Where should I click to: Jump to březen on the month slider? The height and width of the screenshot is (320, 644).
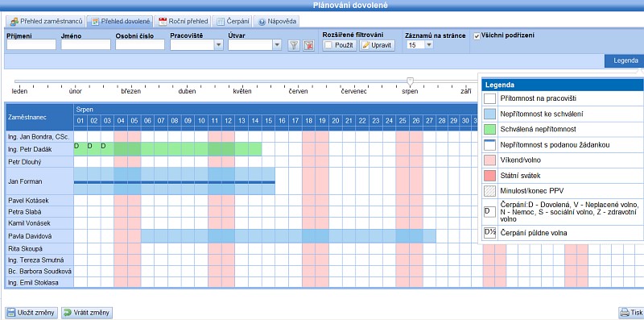(x=131, y=91)
